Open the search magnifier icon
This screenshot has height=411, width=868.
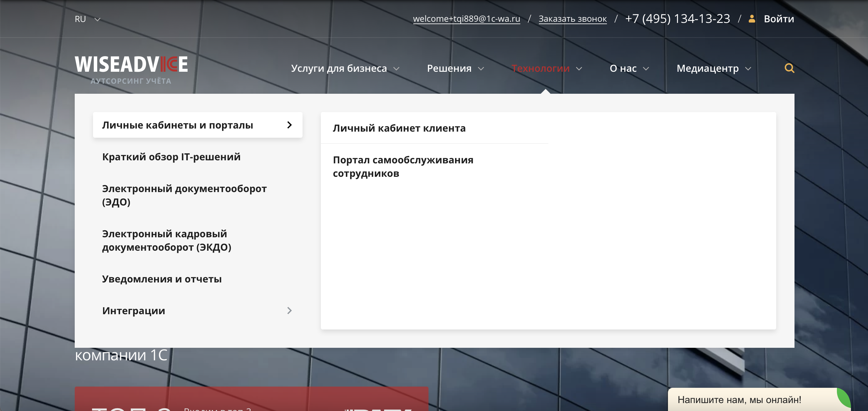click(789, 68)
